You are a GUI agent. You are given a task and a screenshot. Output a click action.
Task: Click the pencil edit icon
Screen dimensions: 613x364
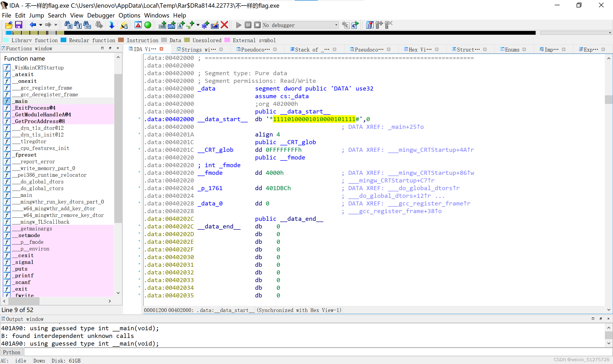[215, 25]
